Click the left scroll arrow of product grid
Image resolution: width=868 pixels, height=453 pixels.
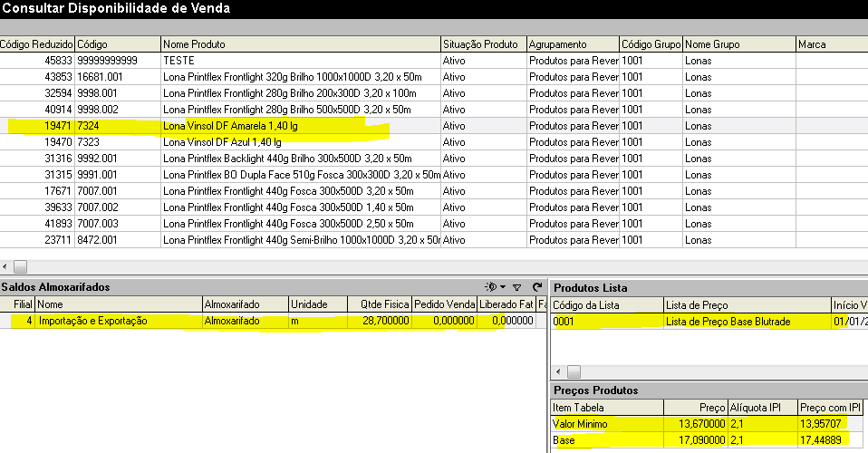5,266
